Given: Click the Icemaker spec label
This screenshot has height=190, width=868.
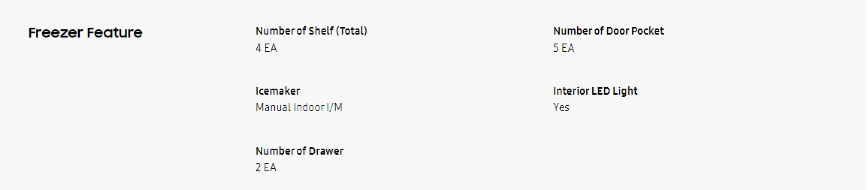Looking at the screenshot, I should 277,91.
